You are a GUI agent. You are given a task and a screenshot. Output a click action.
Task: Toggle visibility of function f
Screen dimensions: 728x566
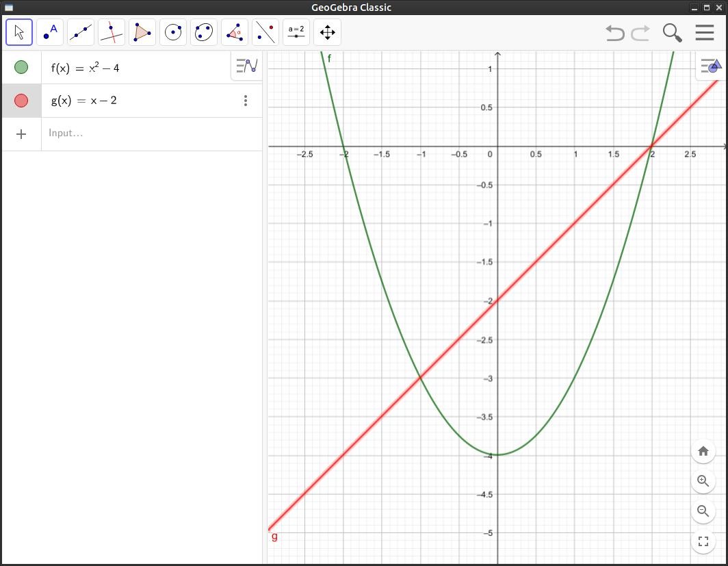21,67
